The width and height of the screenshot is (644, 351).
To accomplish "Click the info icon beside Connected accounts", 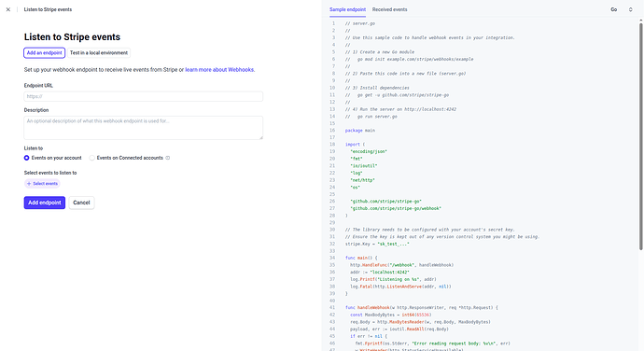I will [x=168, y=158].
